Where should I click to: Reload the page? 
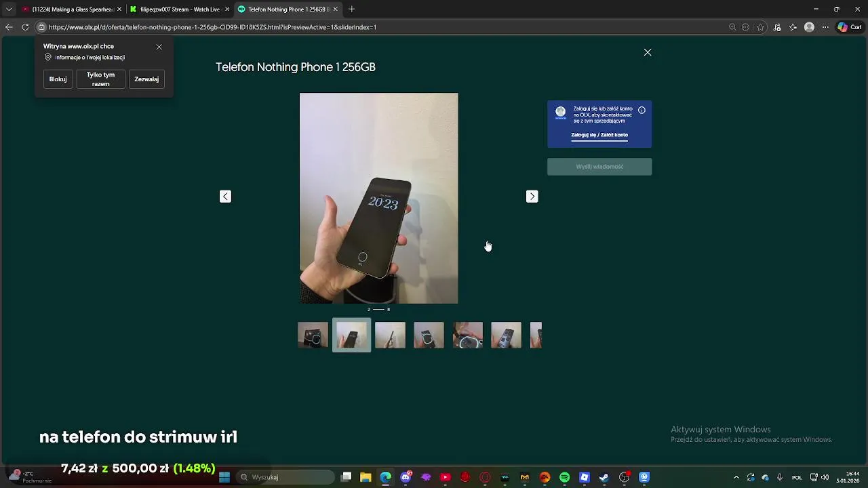pos(25,27)
